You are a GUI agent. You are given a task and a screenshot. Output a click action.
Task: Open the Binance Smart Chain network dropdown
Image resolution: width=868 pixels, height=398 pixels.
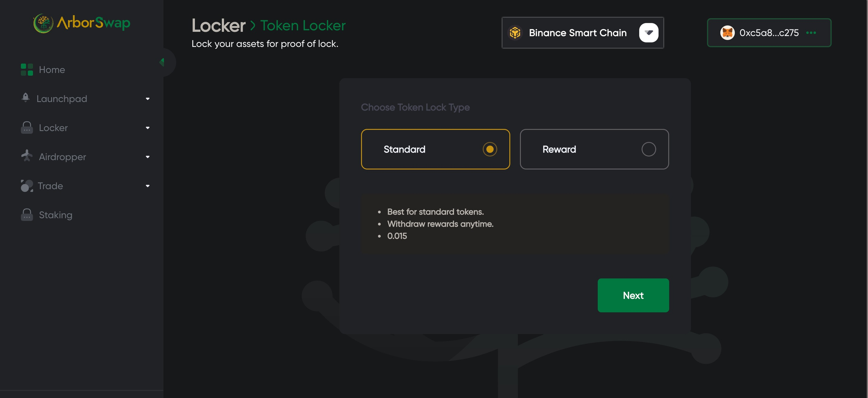click(x=649, y=32)
